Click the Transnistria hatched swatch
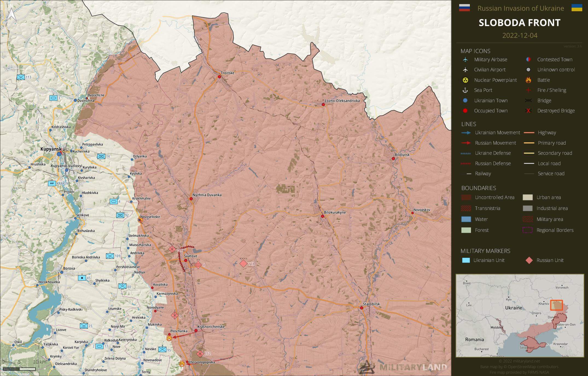588x376 pixels. (x=466, y=208)
